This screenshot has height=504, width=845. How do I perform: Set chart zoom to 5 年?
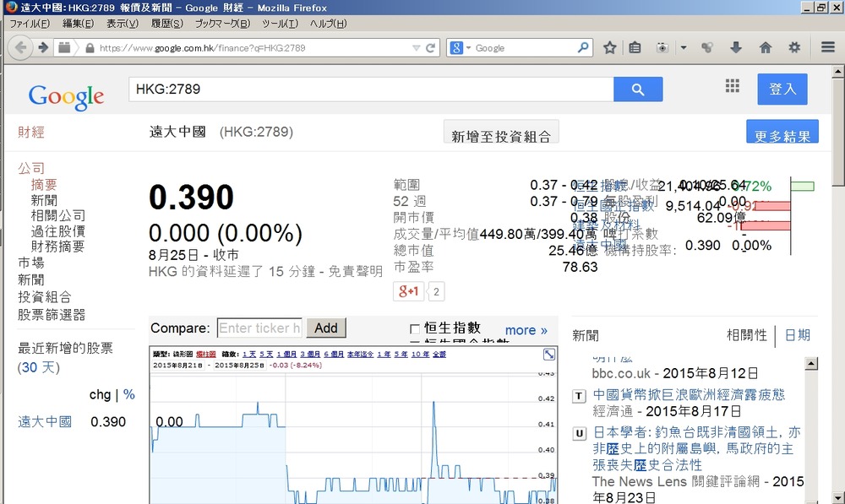click(x=401, y=355)
